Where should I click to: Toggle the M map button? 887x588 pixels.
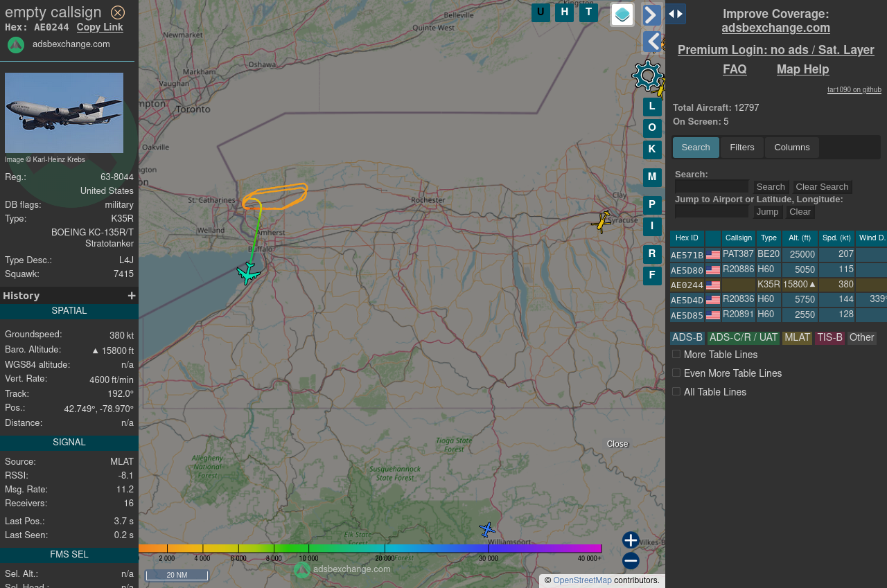[x=652, y=177]
